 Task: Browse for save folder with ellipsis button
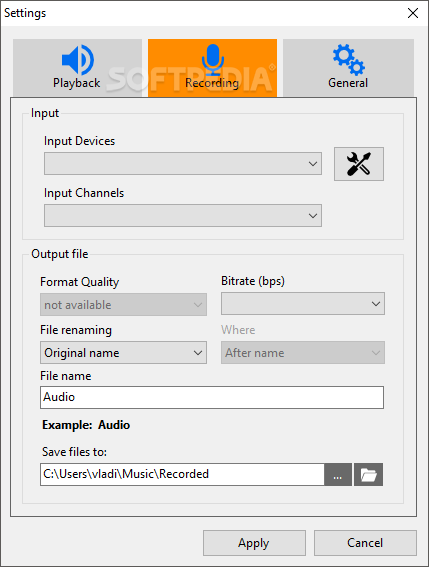click(x=338, y=474)
